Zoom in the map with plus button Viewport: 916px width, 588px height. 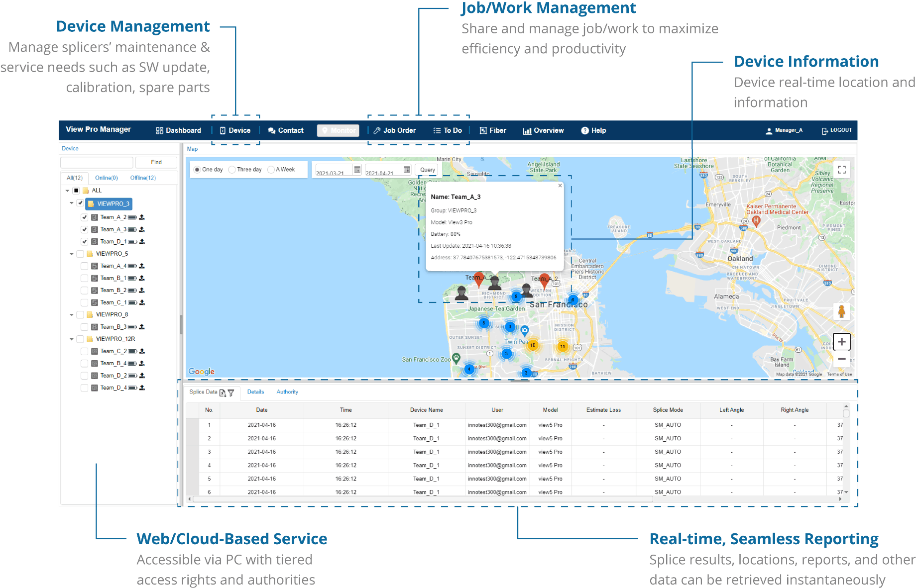pos(841,342)
